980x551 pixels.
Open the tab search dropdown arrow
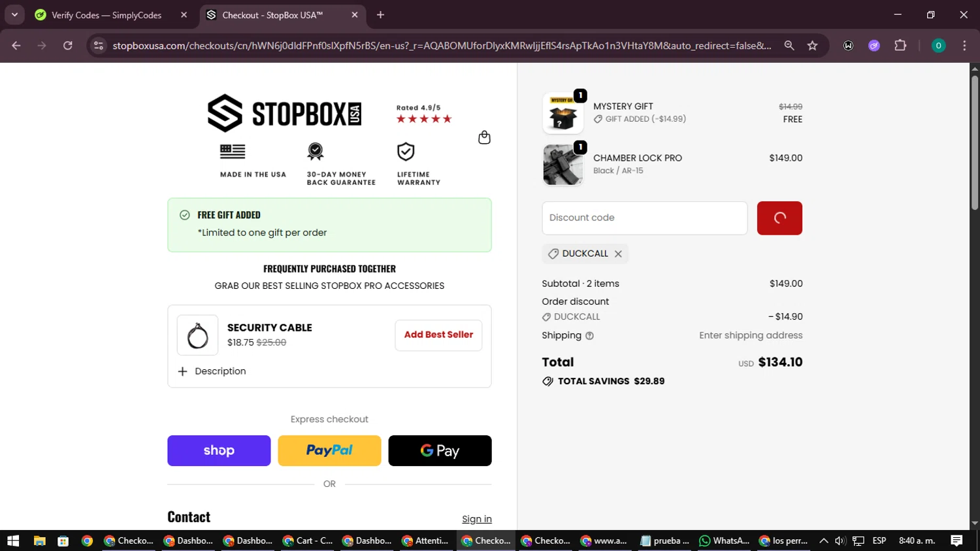coord(14,15)
